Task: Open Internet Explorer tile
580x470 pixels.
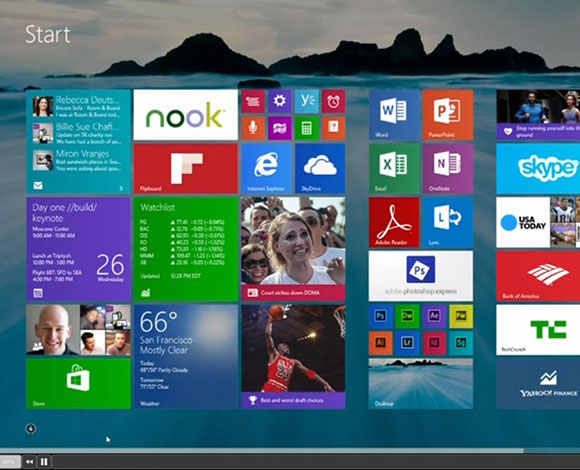Action: coord(266,169)
